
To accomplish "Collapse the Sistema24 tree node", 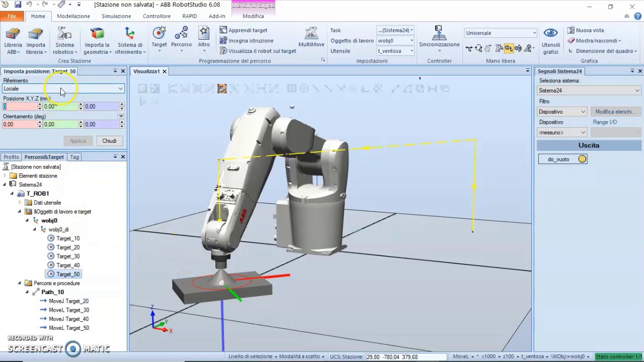I will click(x=5, y=185).
